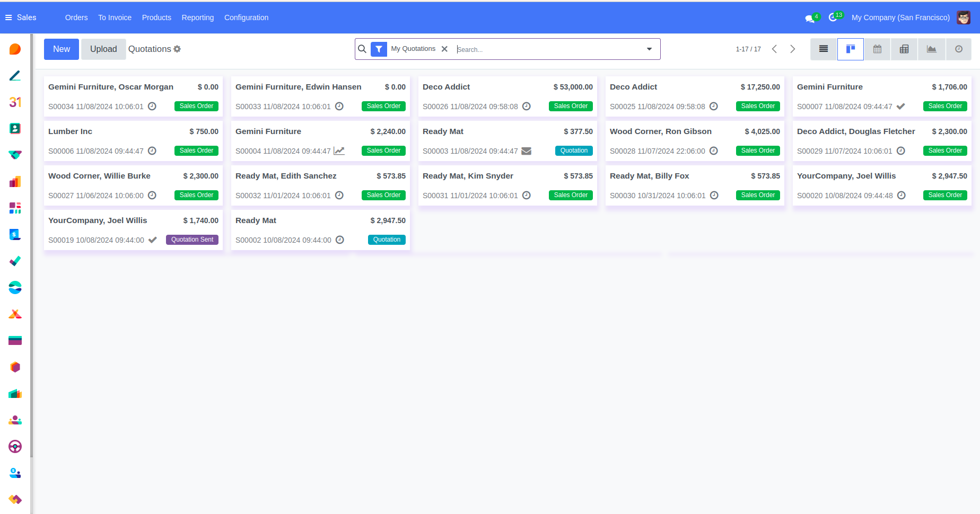Open the calendar view

(878, 49)
